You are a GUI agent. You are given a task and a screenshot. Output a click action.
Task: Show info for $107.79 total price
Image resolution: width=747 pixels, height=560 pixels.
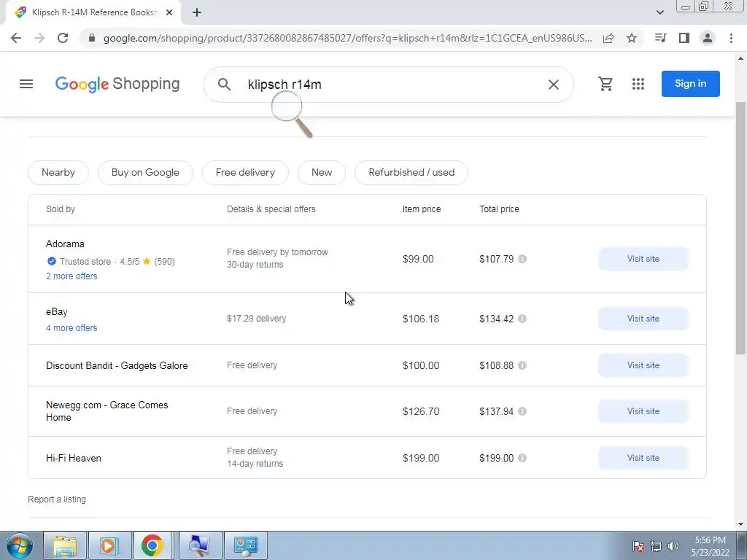point(522,259)
